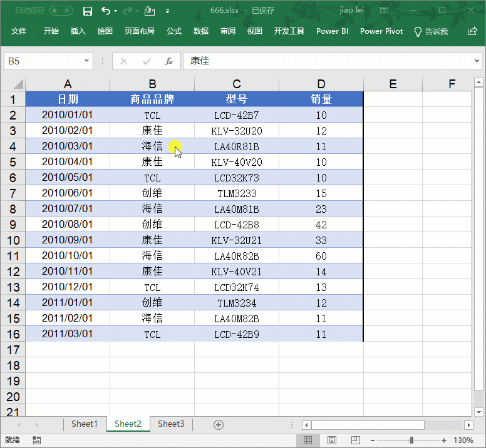The width and height of the screenshot is (486, 448).
Task: Click the 商品品牌 header cell
Action: (152, 99)
